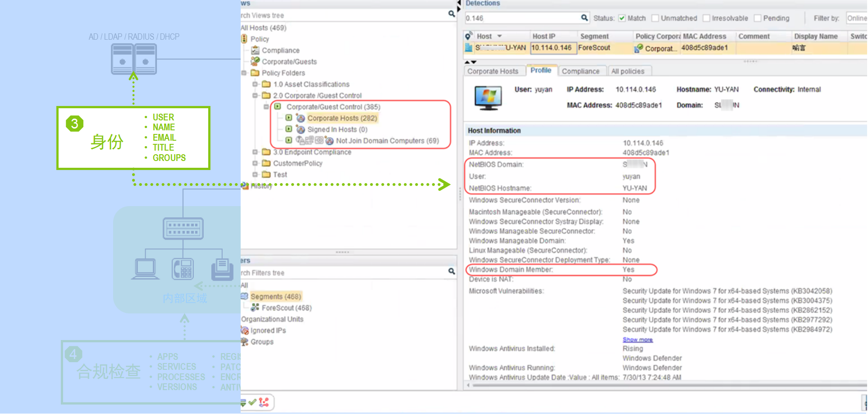
Task: Uncheck the Match status checkbox
Action: pyautogui.click(x=622, y=18)
